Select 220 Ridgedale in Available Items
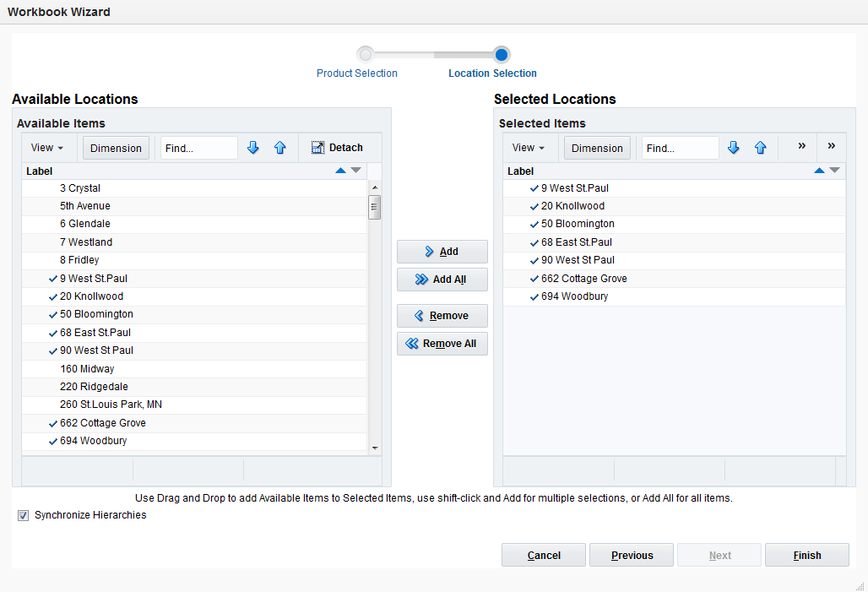Viewport: 868px width, 592px height. coord(194,387)
